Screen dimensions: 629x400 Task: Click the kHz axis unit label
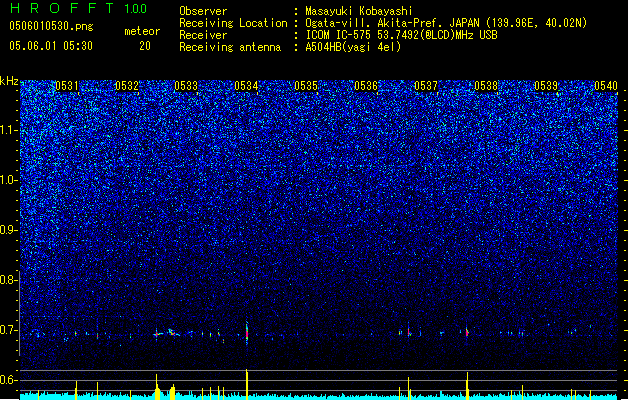9,81
